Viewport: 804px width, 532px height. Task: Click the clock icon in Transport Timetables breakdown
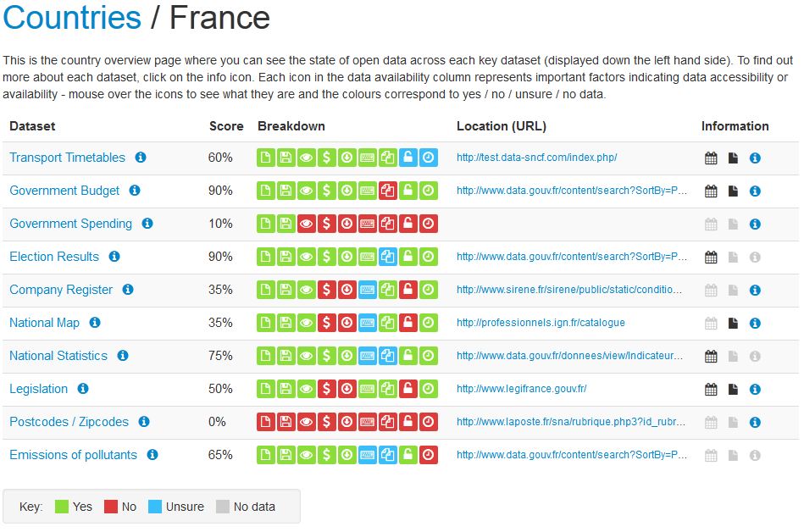429,158
